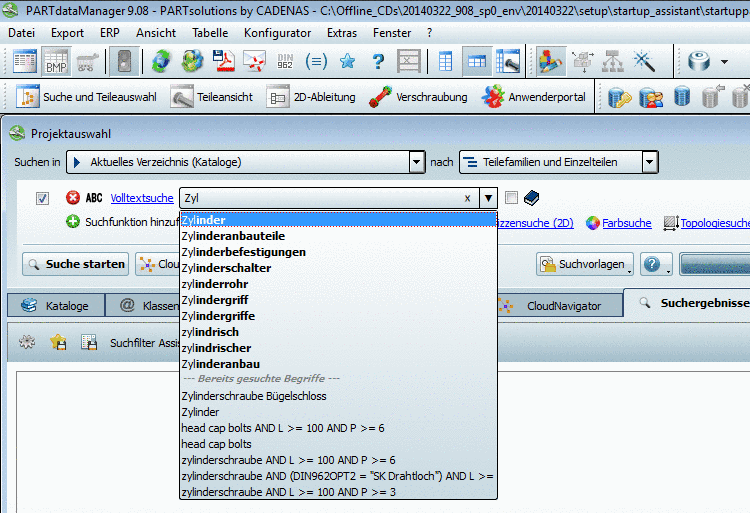The width and height of the screenshot is (750, 513).
Task: Click the globe update icon
Action: (192, 62)
